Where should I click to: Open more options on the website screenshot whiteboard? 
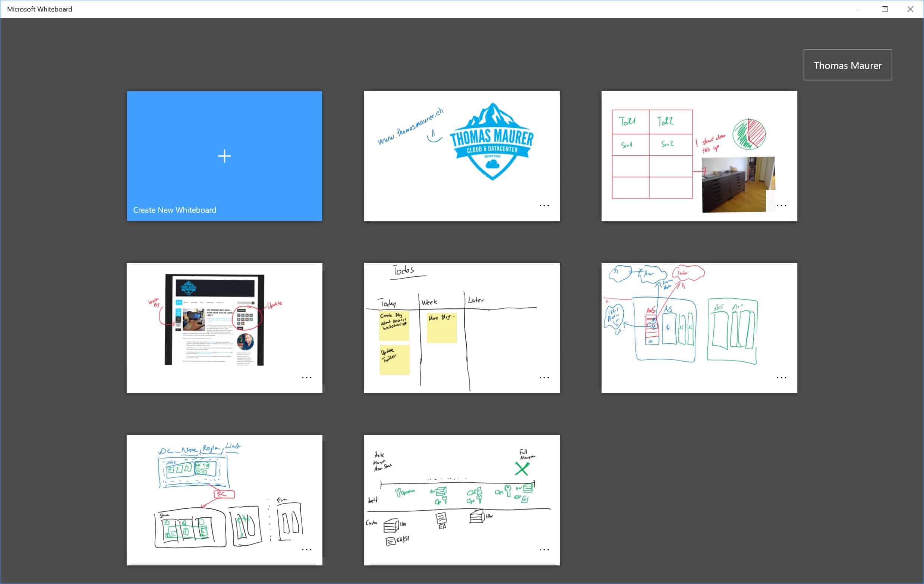coord(307,378)
